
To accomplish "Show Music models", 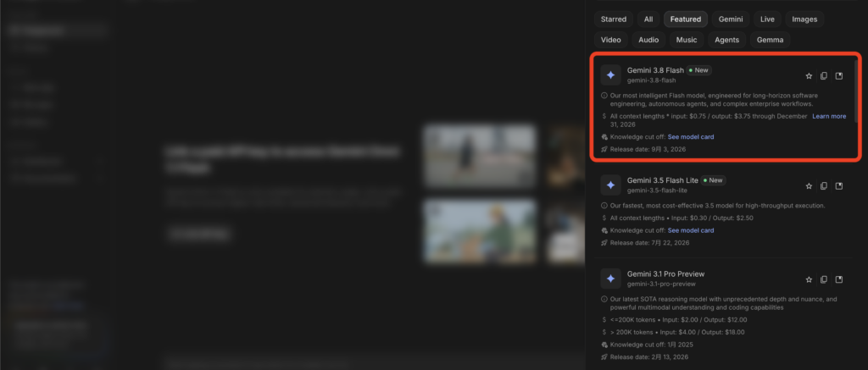I will pos(687,40).
